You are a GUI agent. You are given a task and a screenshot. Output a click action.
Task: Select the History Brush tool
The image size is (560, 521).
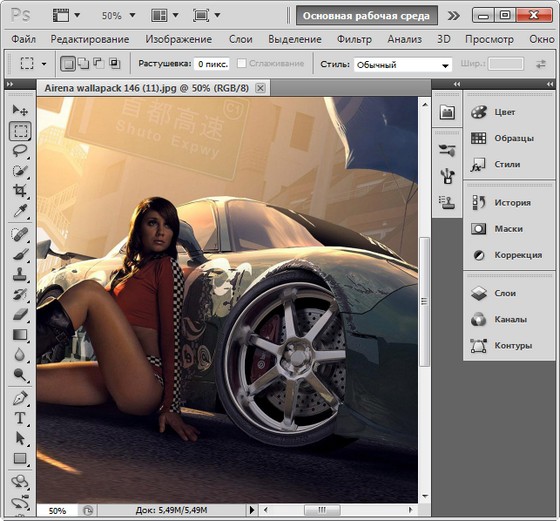(x=20, y=295)
